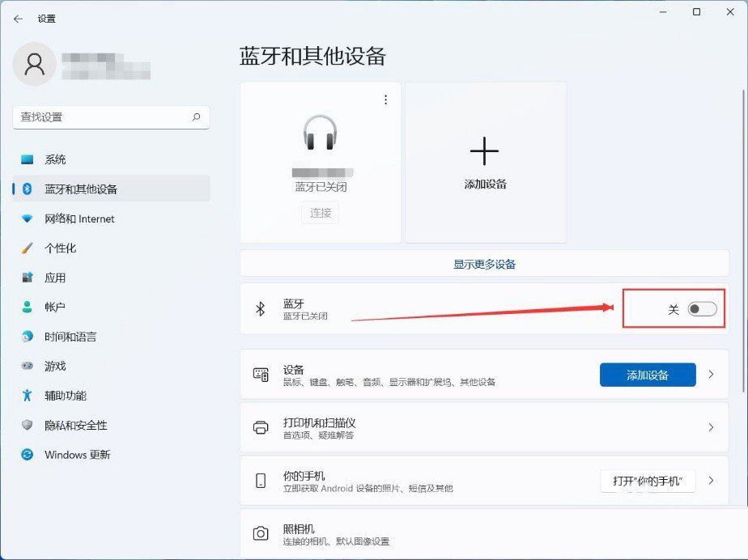Click the 照相机 row title
748x560 pixels.
[299, 528]
